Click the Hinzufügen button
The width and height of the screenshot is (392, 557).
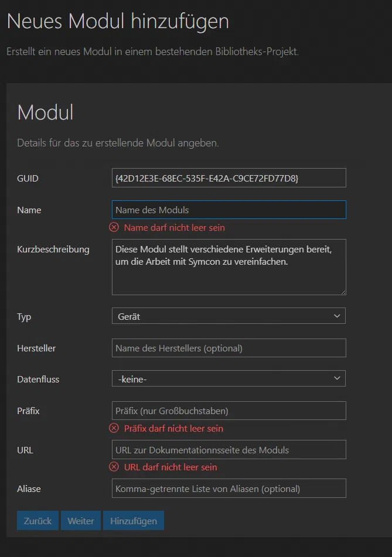click(133, 521)
